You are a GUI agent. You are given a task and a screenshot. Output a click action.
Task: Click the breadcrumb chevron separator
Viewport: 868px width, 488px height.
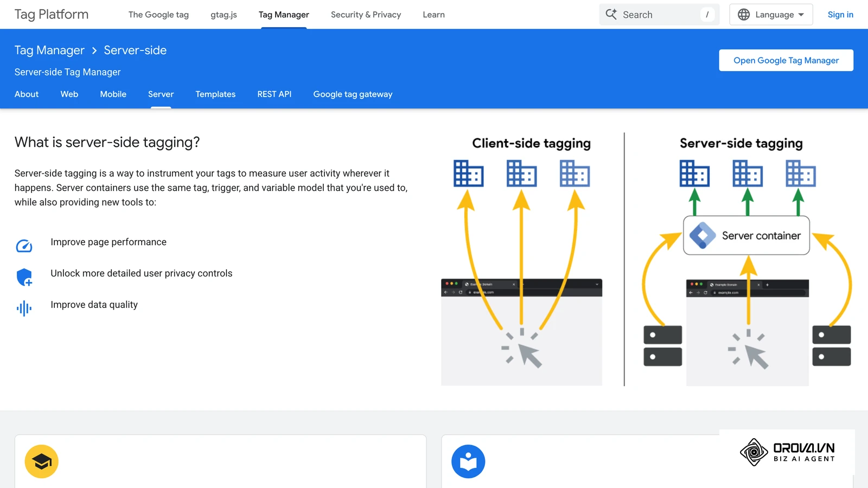[x=94, y=50]
